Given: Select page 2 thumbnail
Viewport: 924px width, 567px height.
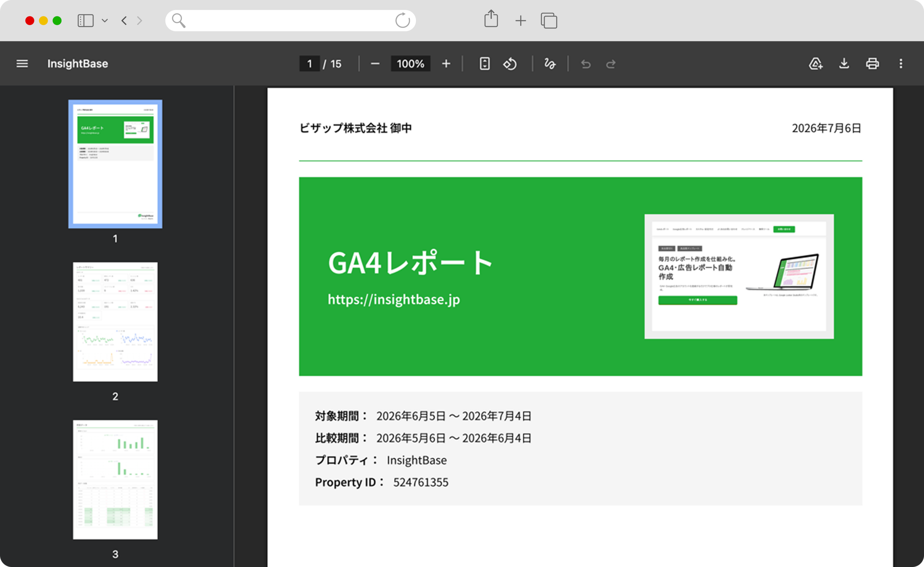Looking at the screenshot, I should [115, 322].
